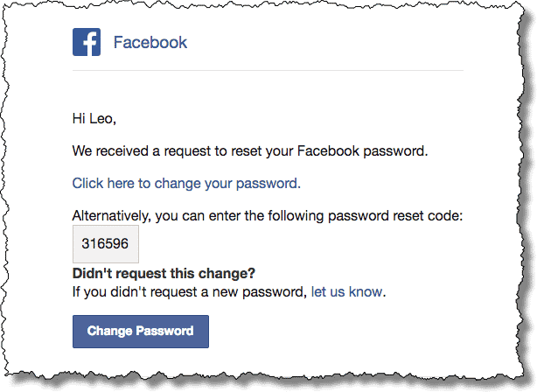Viewport: 537px width, 392px height.
Task: Click the Facebook logo icon
Action: click(87, 42)
